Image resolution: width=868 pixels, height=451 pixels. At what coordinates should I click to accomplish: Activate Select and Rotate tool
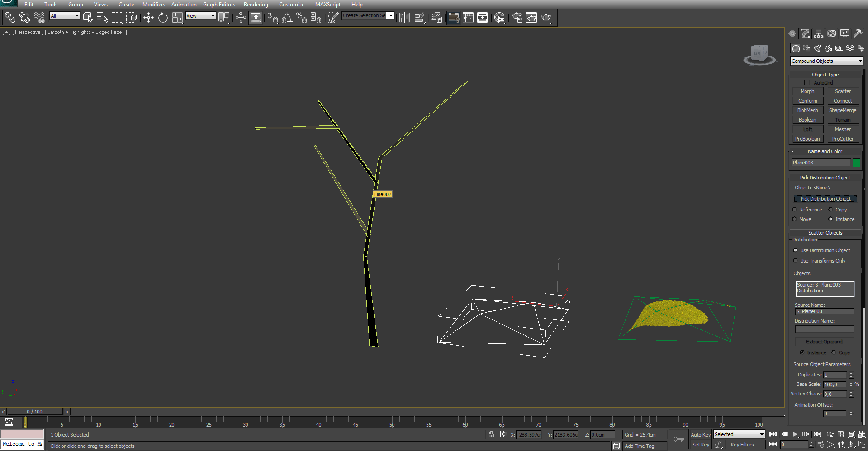click(163, 18)
